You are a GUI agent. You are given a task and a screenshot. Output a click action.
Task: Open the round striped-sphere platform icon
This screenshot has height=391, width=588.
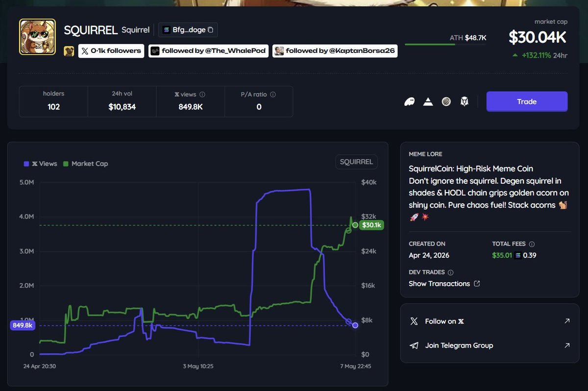tap(446, 102)
